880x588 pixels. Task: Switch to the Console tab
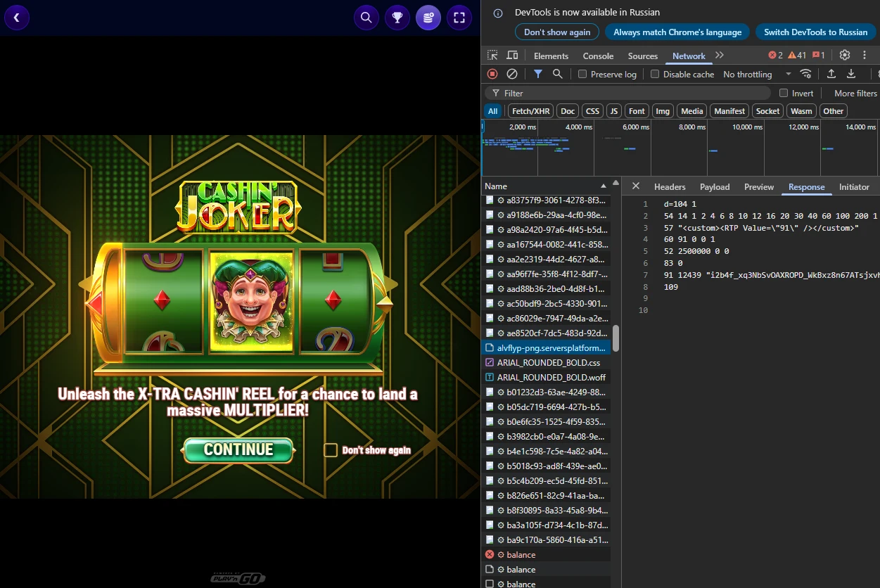coord(598,56)
